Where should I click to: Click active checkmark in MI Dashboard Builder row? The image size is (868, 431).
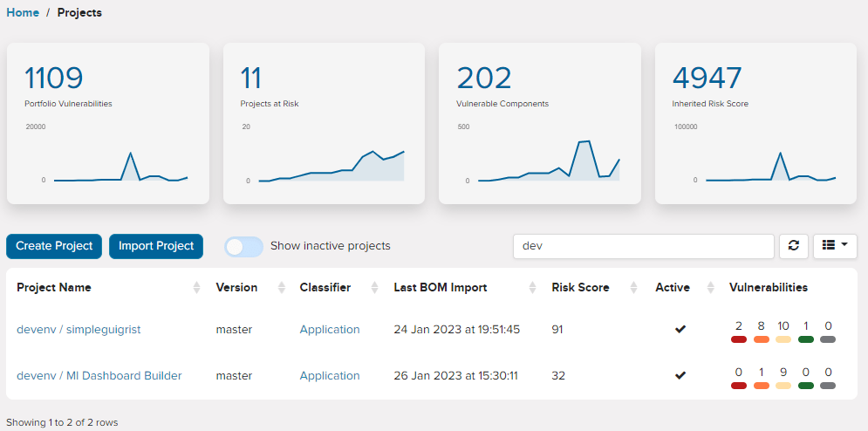point(680,376)
